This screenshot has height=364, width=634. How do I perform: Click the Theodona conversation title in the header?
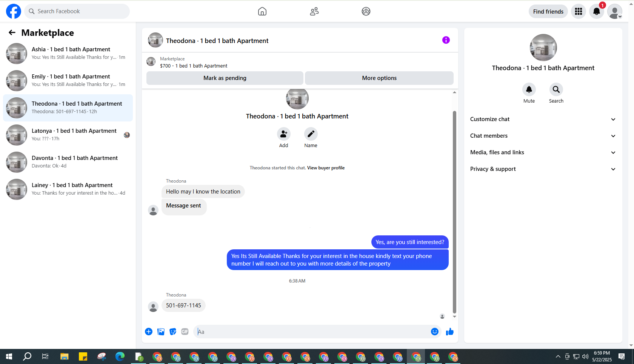(x=217, y=41)
